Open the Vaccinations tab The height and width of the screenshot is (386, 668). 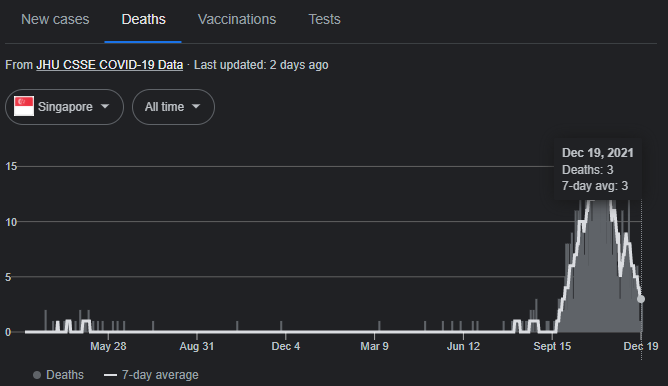[x=237, y=19]
